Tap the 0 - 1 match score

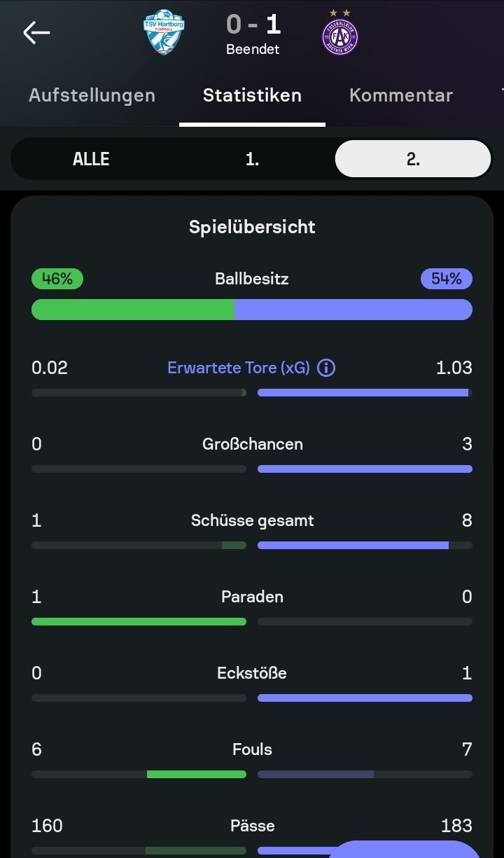click(x=253, y=25)
